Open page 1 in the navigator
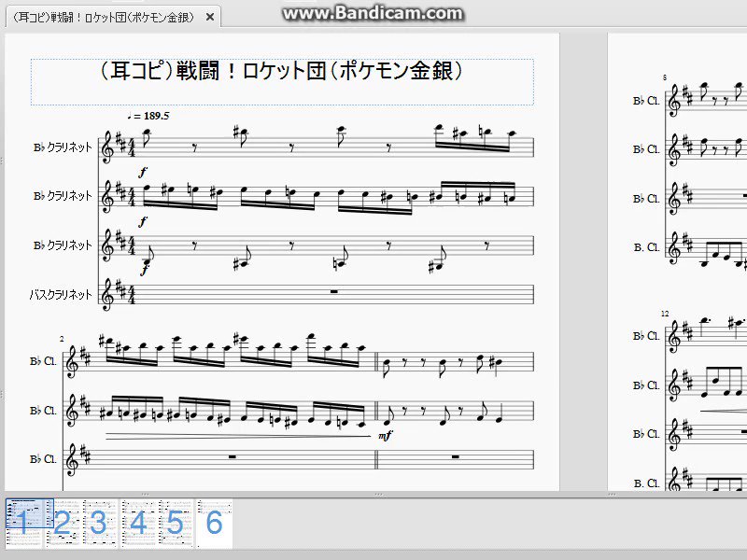Viewport: 747px width, 560px height. (22, 523)
